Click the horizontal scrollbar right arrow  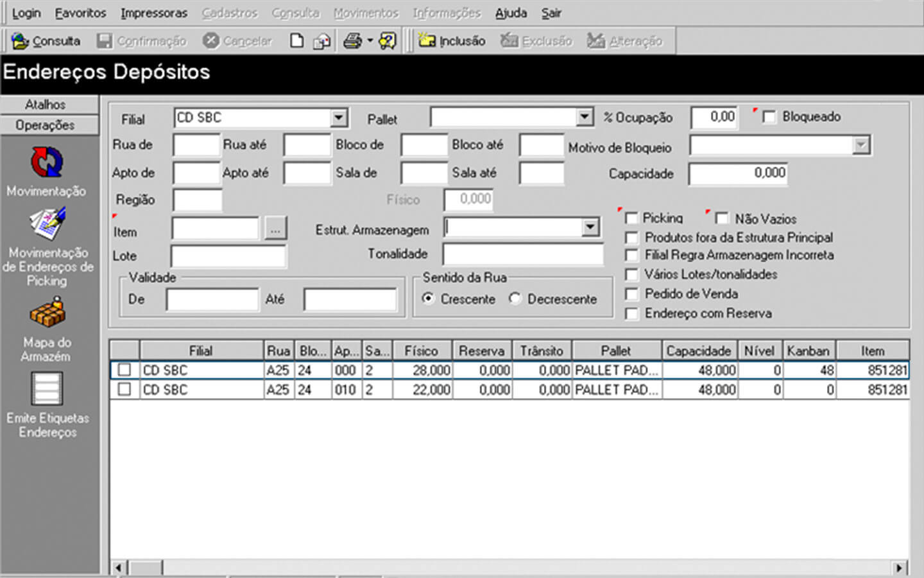coord(900,568)
